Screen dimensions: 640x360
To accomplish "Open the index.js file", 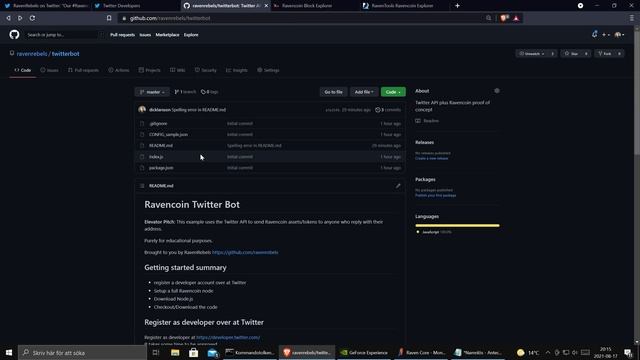I will (x=156, y=157).
